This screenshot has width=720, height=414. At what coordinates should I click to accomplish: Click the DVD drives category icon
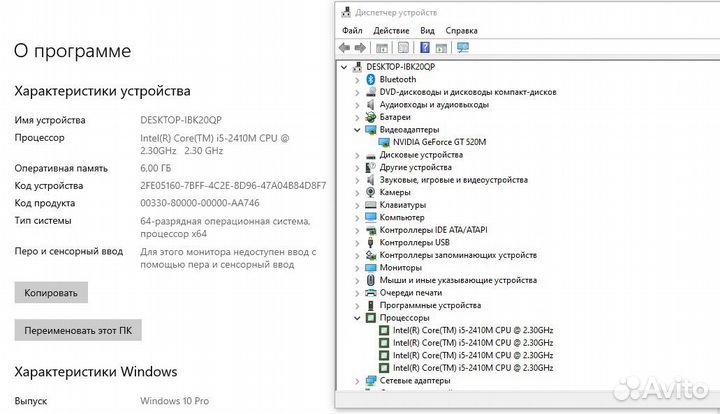tap(371, 92)
